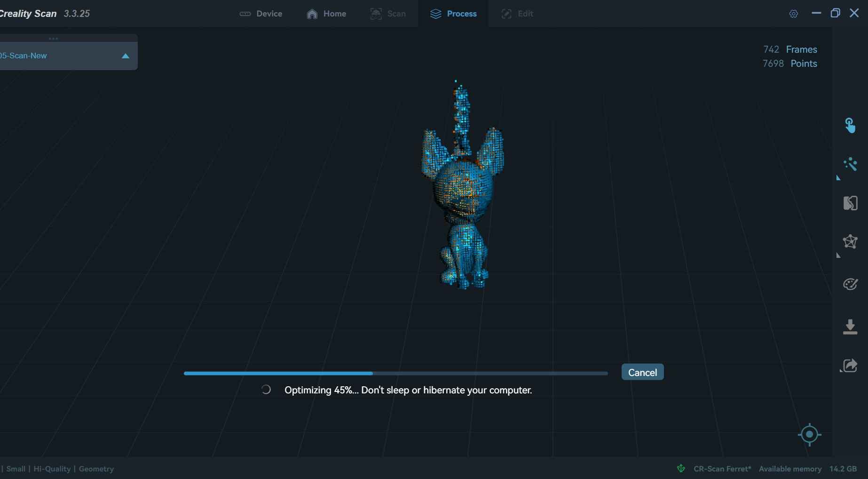Click the one-click process hand icon

coord(850,126)
